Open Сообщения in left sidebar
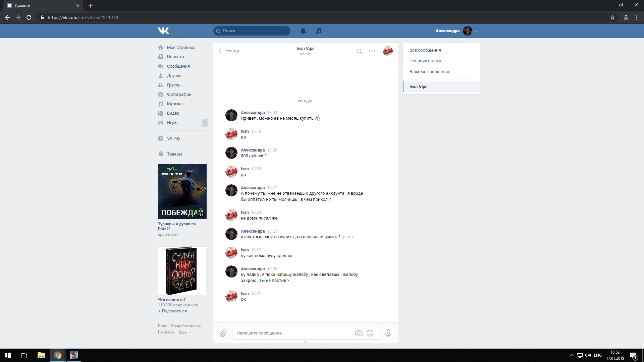Viewport: 644px width, 362px height. pyautogui.click(x=178, y=66)
